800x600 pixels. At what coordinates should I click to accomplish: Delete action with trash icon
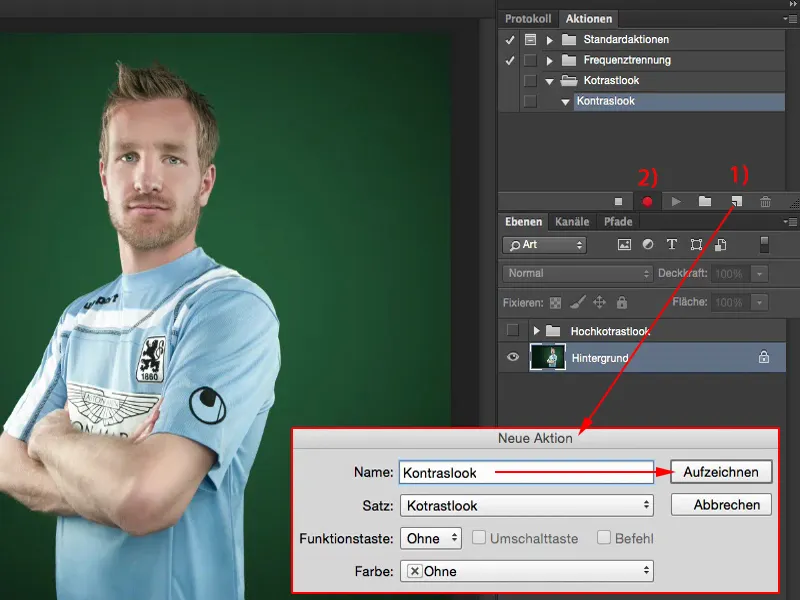coord(765,202)
